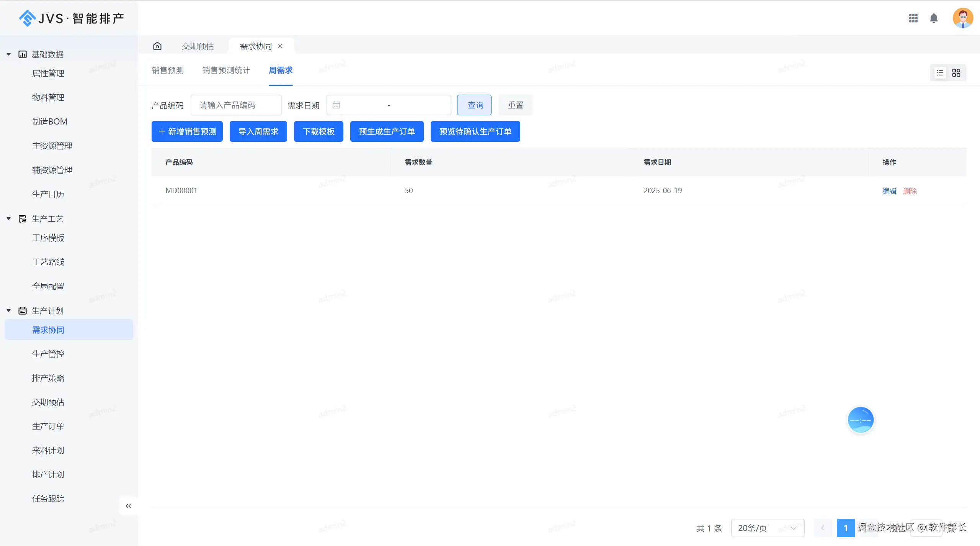The height and width of the screenshot is (546, 980).
Task: Close the 需求协同 tab
Action: click(280, 46)
